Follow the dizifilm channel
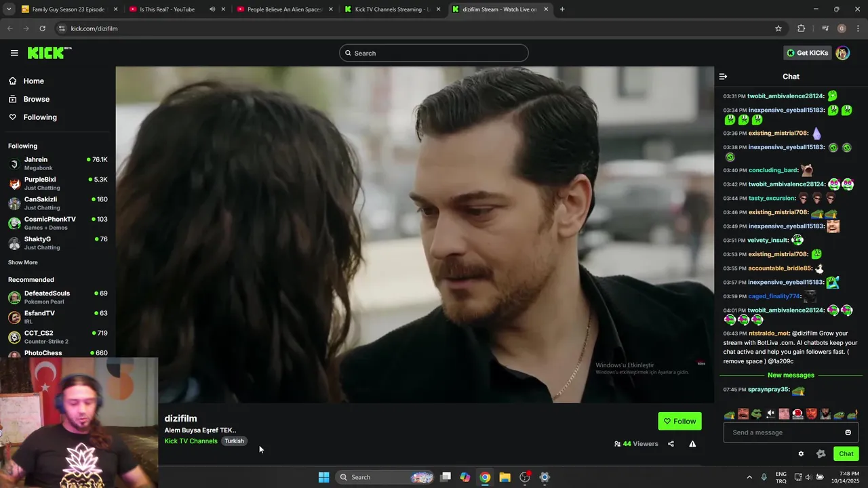Screen dimensions: 868x488 [679, 421]
